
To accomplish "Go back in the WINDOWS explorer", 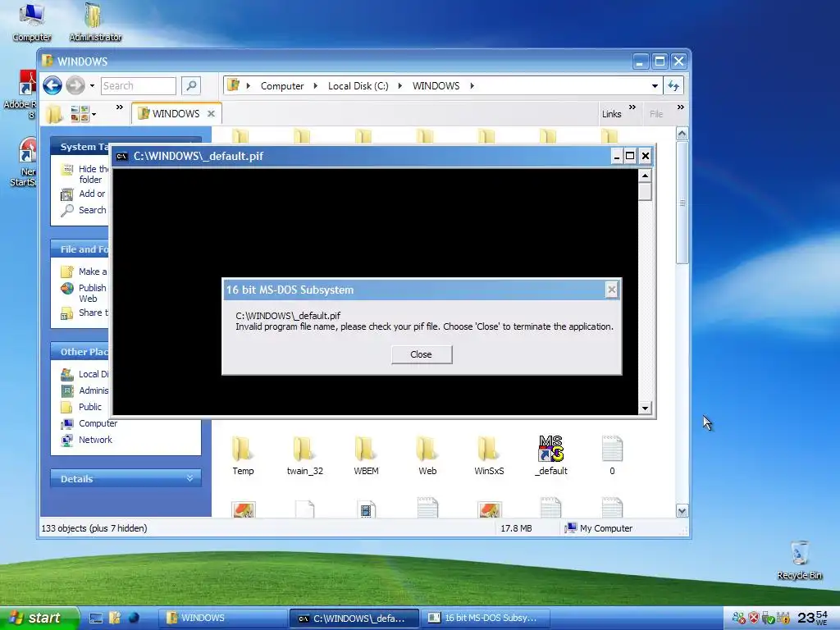I will click(x=52, y=85).
